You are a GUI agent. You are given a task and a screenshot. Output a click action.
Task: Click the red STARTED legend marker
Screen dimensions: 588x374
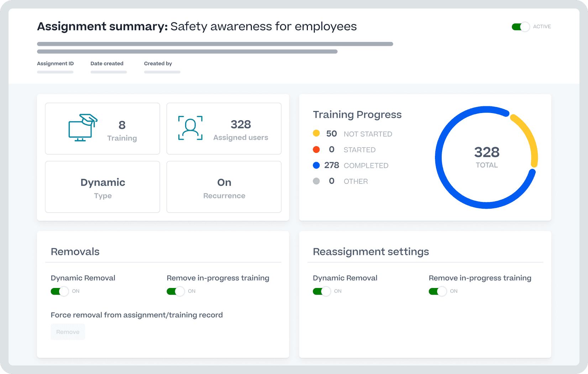[316, 149]
